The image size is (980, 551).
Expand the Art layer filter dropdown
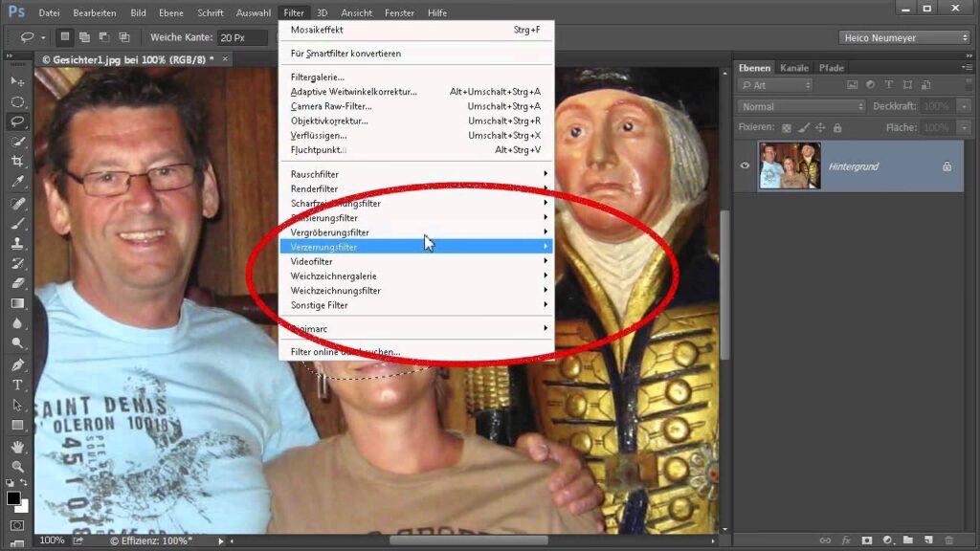775,86
